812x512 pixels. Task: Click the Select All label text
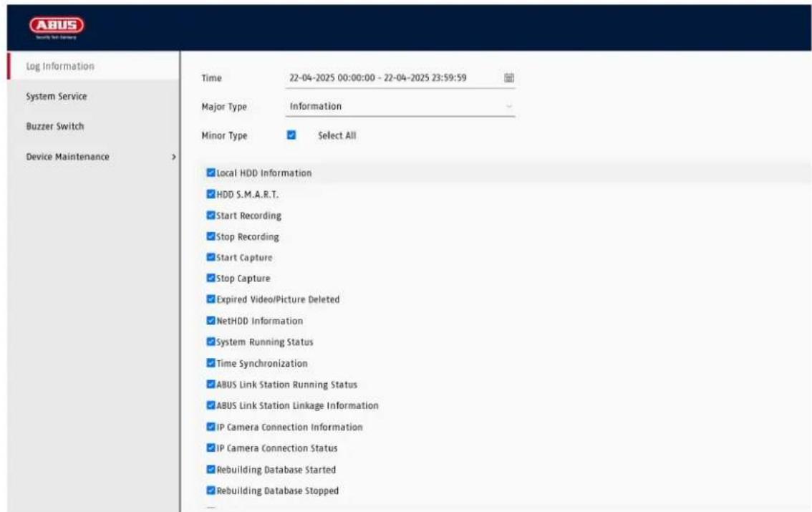click(337, 135)
